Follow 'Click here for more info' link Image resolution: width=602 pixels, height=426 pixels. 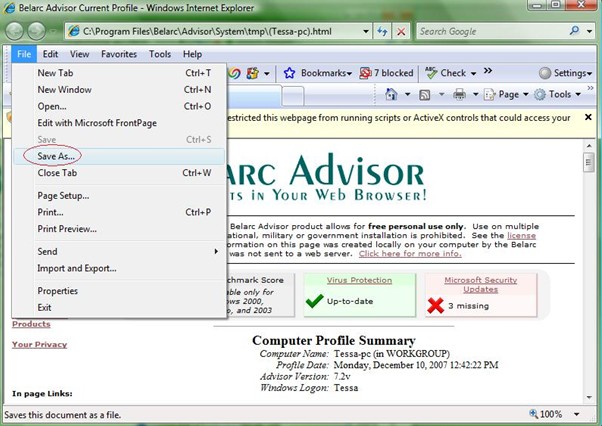tap(410, 254)
